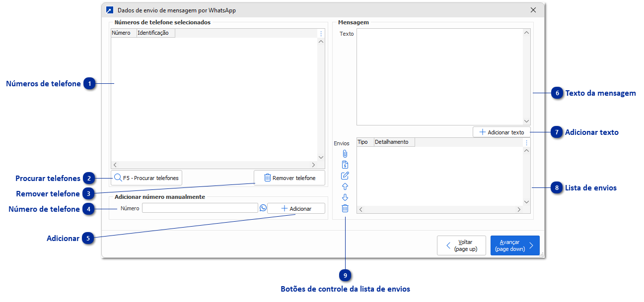Click the document with dollar sign icon
This screenshot has height=302, width=644.
point(345,165)
